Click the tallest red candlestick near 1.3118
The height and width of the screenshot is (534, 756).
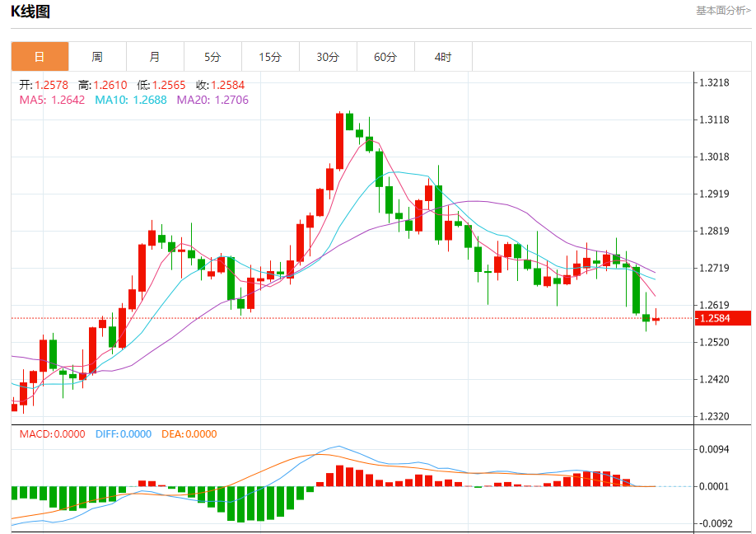coord(340,141)
